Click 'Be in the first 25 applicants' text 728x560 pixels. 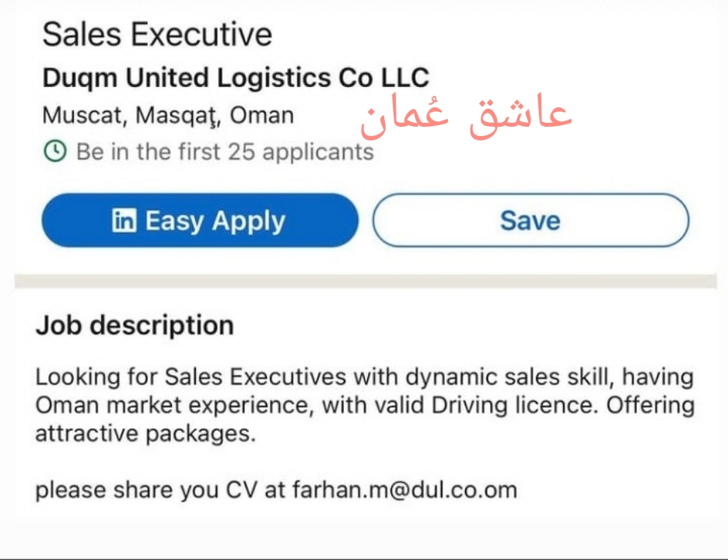click(224, 151)
